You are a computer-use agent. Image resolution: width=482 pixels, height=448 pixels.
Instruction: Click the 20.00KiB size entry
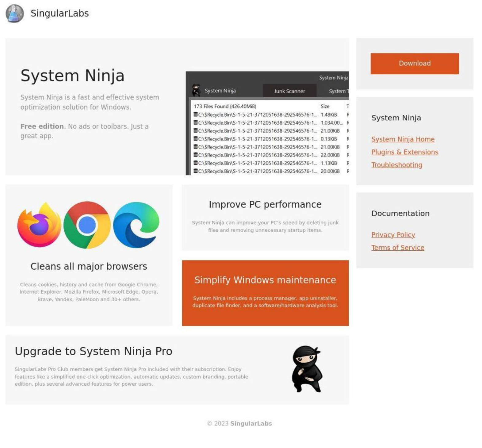point(330,171)
